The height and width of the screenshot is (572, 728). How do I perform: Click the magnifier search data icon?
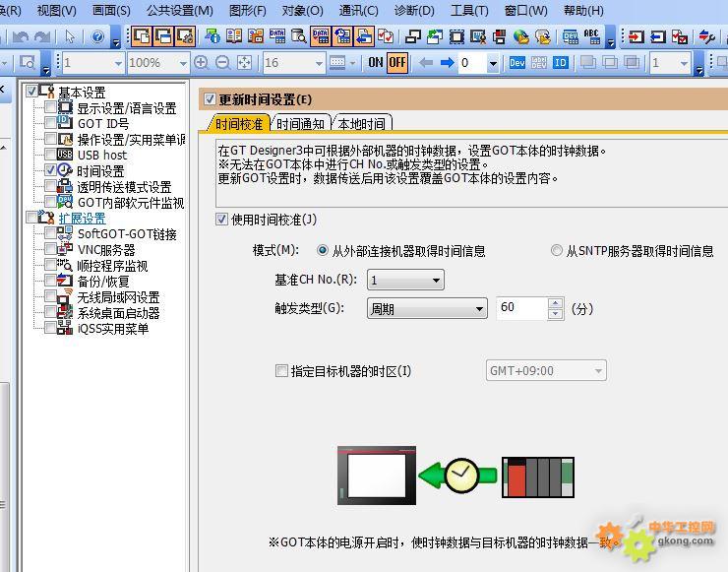pos(298,36)
